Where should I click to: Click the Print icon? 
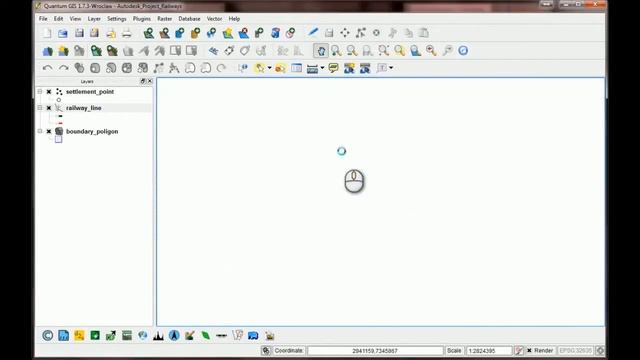point(127,33)
